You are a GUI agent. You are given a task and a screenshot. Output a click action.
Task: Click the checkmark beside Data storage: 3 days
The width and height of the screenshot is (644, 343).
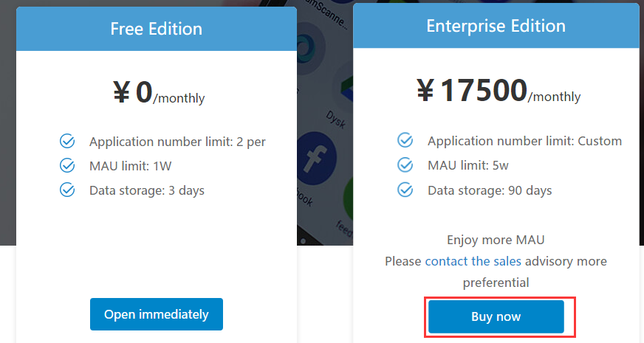67,190
